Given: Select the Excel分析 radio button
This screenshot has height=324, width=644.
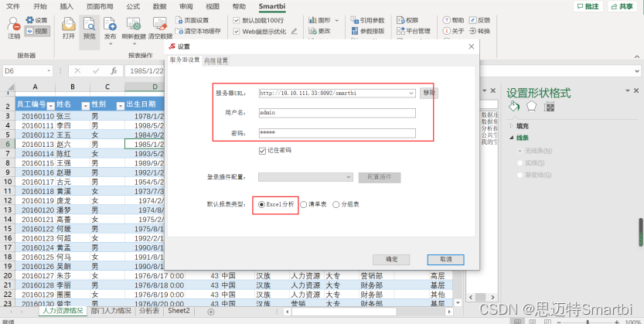Looking at the screenshot, I should (x=261, y=204).
